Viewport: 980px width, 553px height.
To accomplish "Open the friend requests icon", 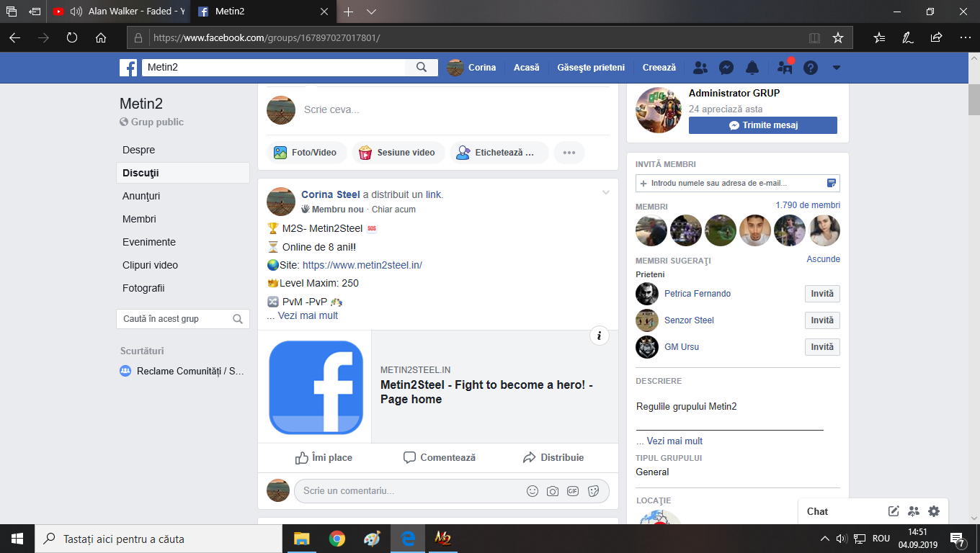I will tap(700, 68).
